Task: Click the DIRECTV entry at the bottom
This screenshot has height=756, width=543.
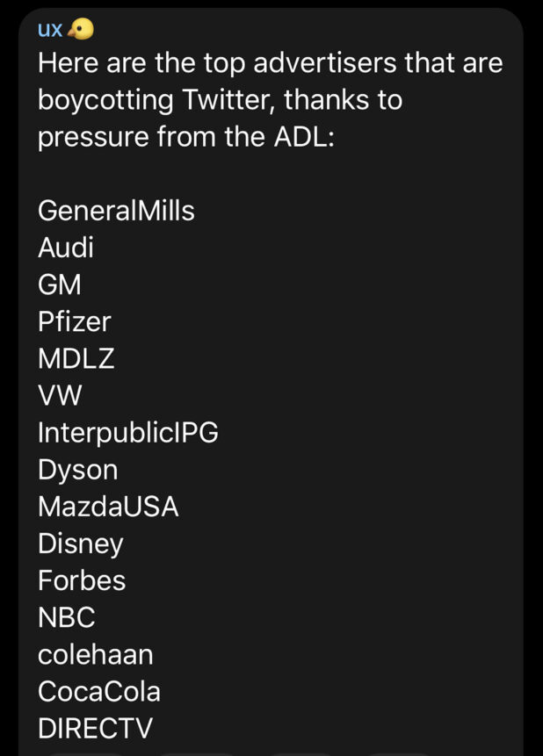Action: click(x=95, y=728)
